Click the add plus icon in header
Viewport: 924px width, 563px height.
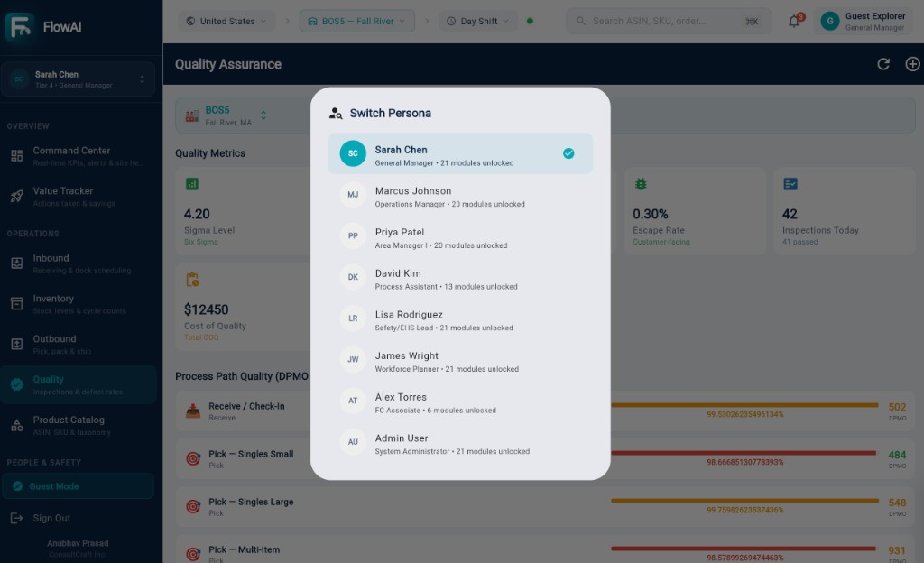pyautogui.click(x=912, y=63)
